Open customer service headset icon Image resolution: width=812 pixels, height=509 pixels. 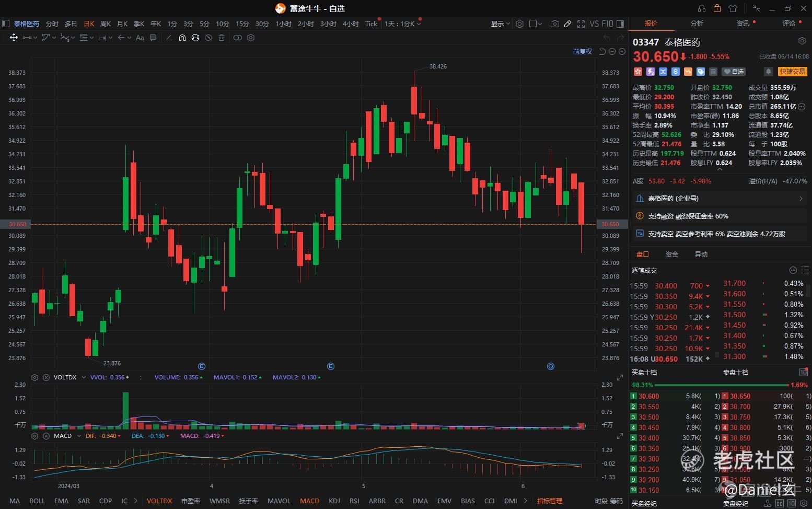(702, 8)
